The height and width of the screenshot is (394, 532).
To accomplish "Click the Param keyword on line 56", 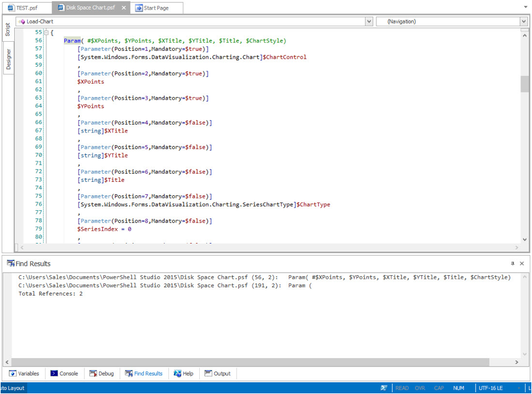I will (72, 40).
